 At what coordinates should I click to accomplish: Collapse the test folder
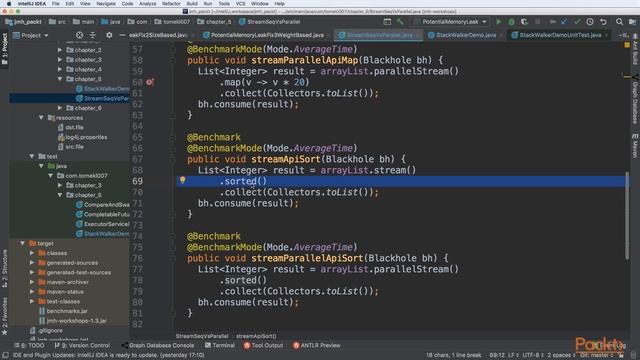[32, 156]
